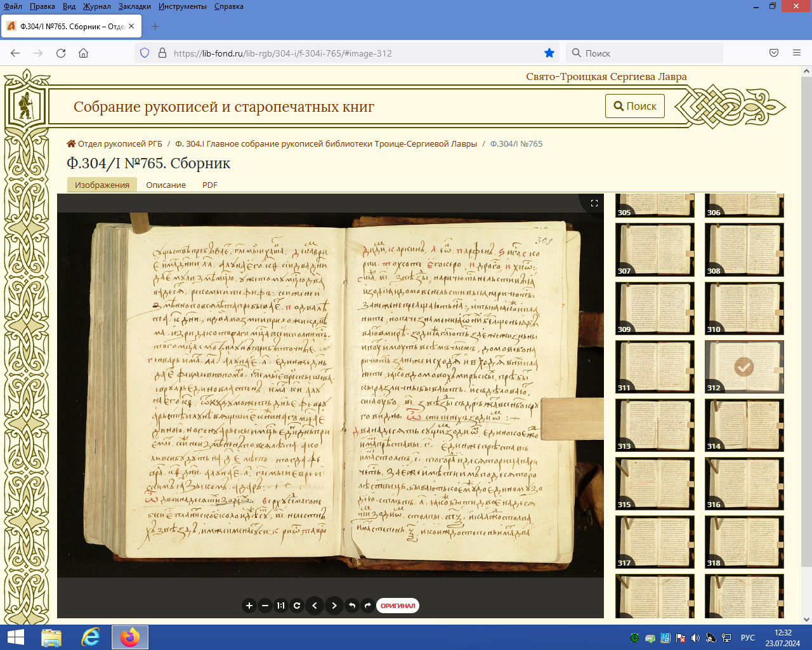
Task: Select thumbnail 305
Action: tap(655, 206)
